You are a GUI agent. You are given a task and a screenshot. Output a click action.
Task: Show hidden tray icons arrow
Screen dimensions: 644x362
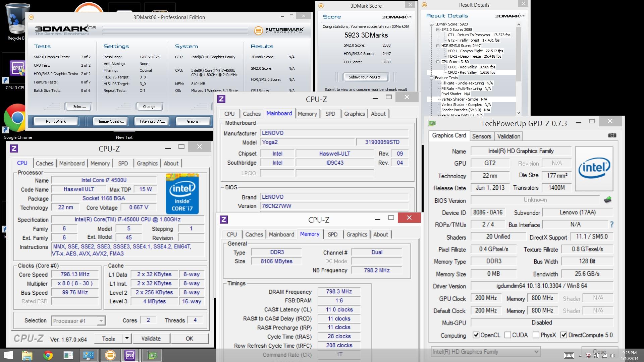click(580, 356)
